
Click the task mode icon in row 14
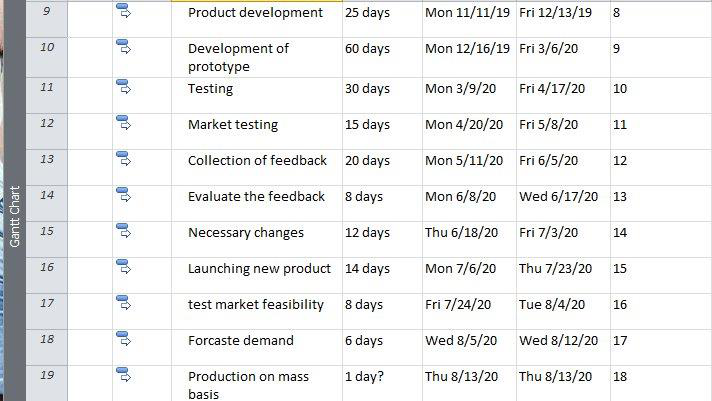coord(124,194)
